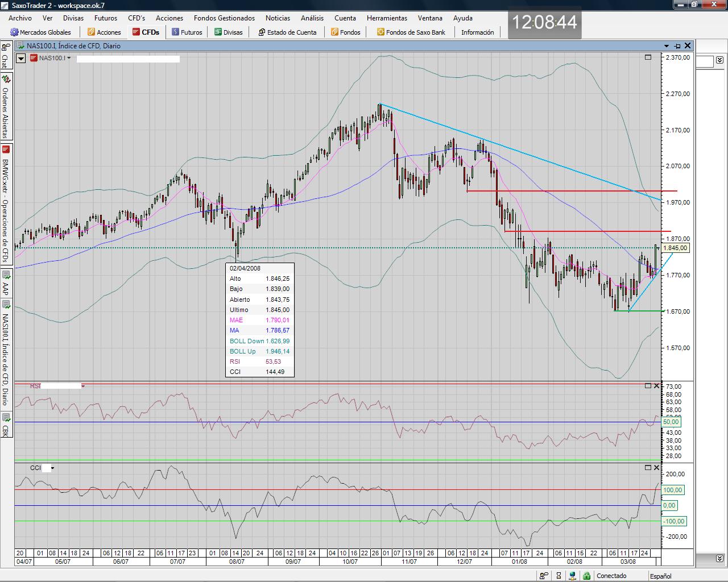This screenshot has height=582, width=728.
Task: Click the Acciones toolbar icon
Action: pyautogui.click(x=91, y=32)
